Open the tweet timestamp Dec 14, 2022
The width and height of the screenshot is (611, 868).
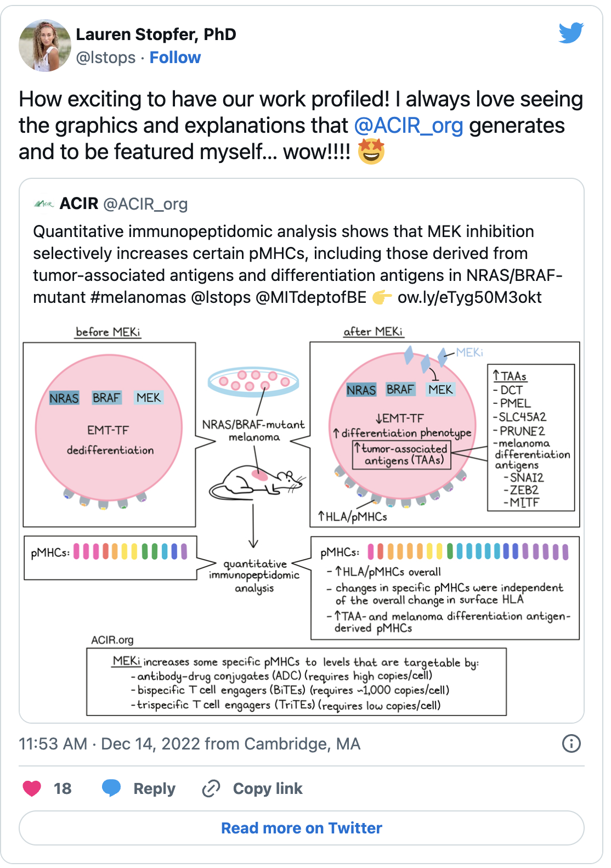[x=190, y=743]
